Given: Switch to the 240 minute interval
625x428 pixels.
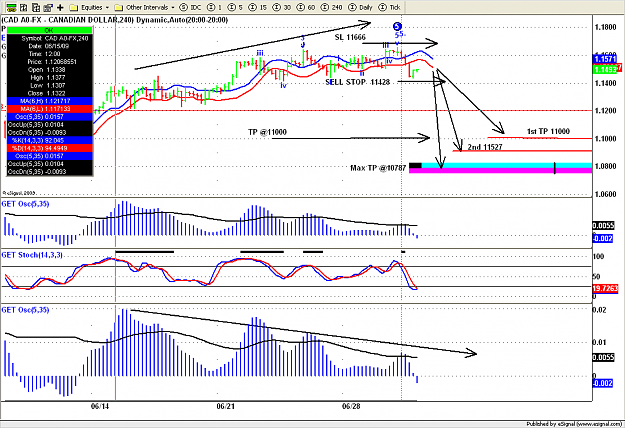Looking at the screenshot, I should coord(332,7).
